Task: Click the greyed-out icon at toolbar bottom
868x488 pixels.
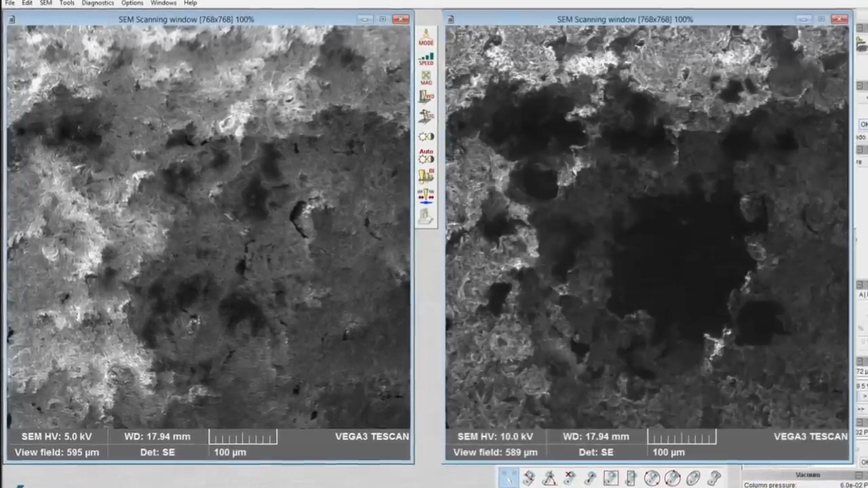Action: pos(426,216)
